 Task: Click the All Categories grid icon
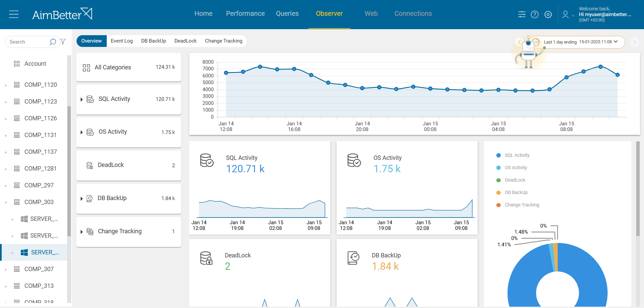tap(86, 68)
